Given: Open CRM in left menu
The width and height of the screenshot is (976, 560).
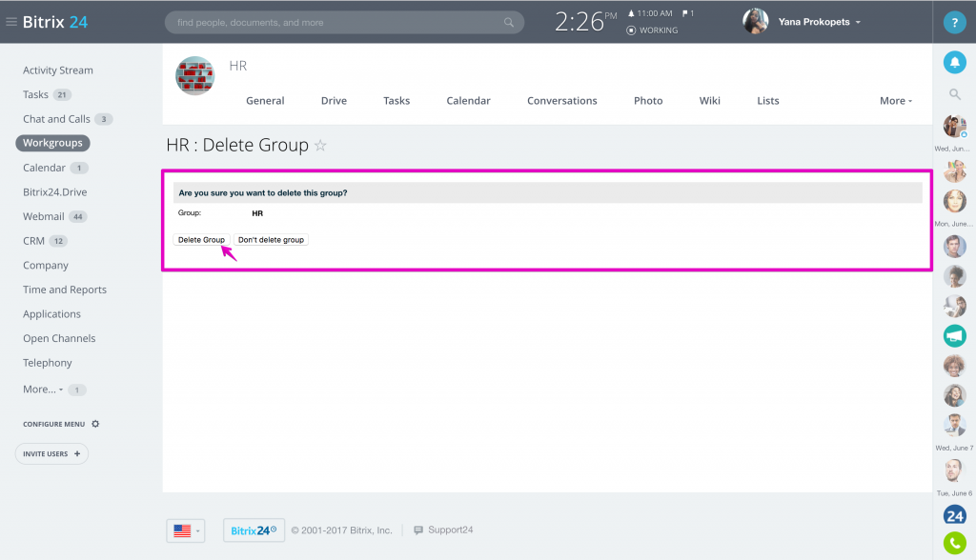Looking at the screenshot, I should tap(33, 241).
